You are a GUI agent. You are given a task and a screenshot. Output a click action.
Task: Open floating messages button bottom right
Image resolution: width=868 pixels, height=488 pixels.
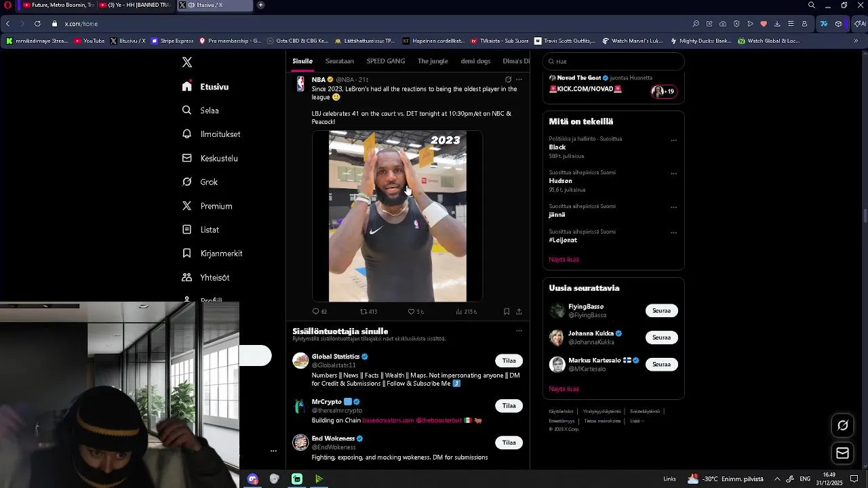click(x=843, y=453)
